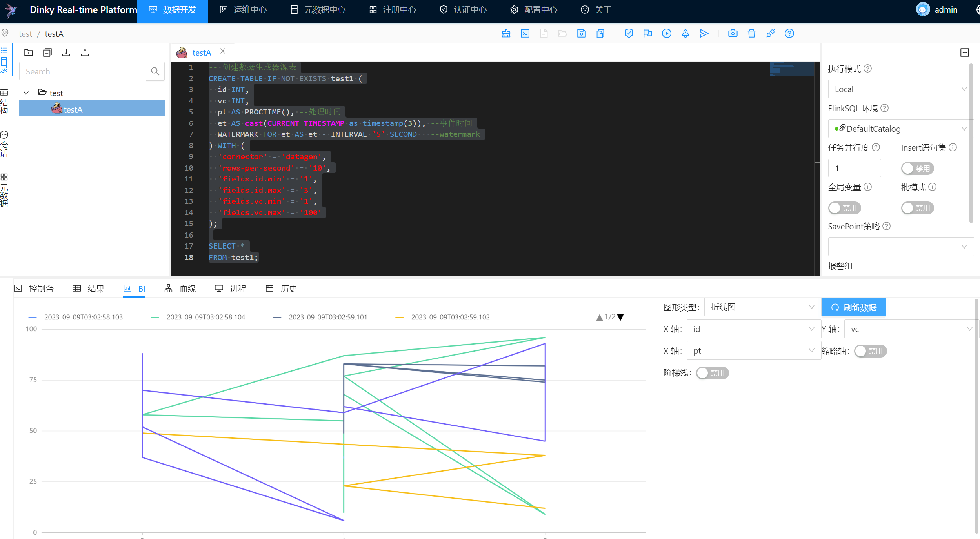Collapse the test folder tree chevron
Screen dimensions: 980x539
coord(26,93)
